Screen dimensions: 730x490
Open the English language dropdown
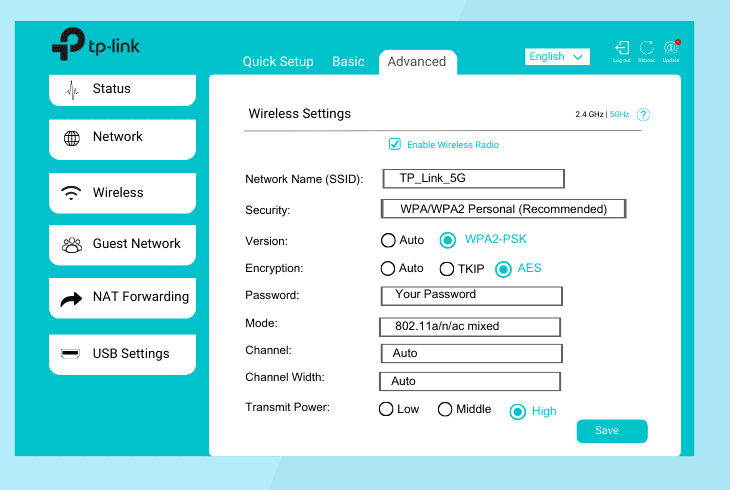pos(557,57)
